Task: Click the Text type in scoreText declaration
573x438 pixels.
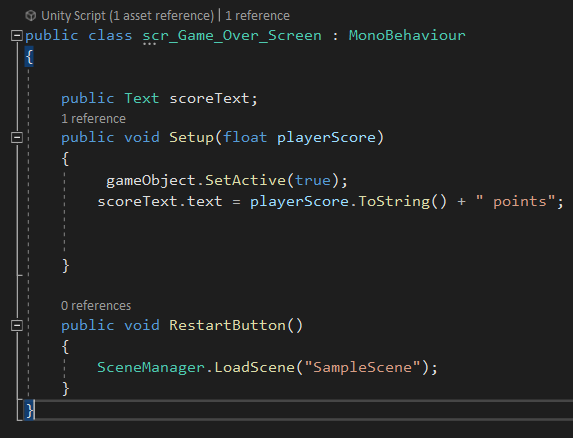Action: click(x=142, y=98)
